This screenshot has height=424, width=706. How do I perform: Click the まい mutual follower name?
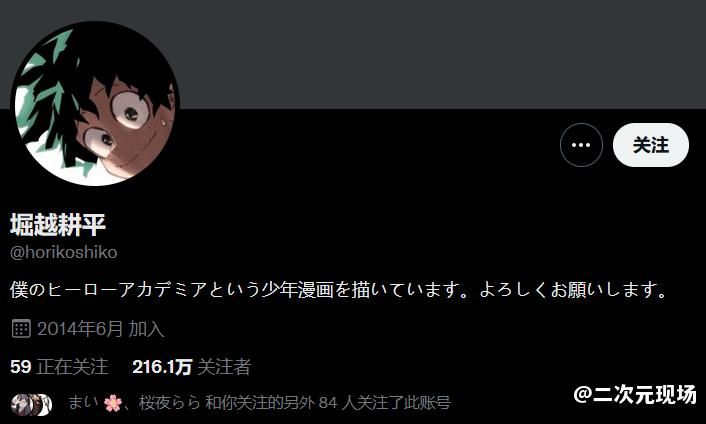[x=82, y=402]
